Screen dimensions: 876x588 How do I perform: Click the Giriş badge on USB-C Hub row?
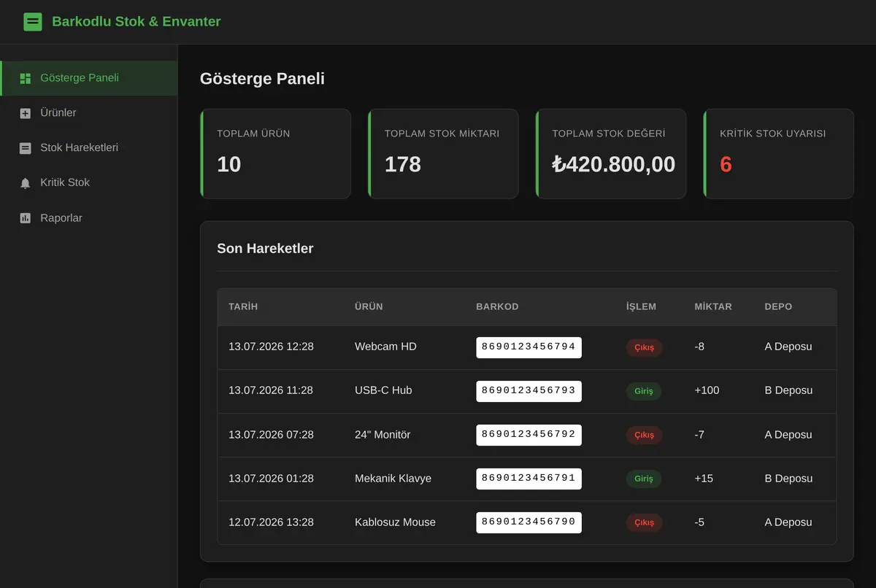pos(644,391)
